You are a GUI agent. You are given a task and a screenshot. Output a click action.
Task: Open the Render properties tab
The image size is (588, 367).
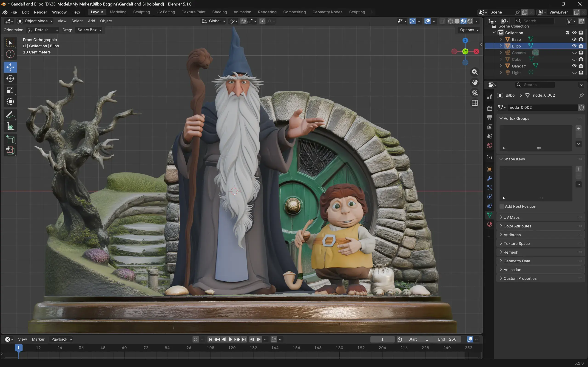click(490, 108)
